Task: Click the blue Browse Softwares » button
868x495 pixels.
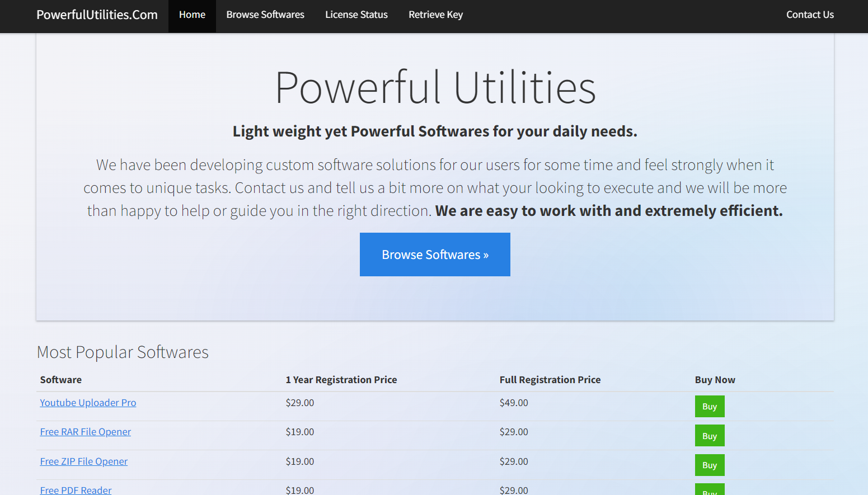Action: 435,254
